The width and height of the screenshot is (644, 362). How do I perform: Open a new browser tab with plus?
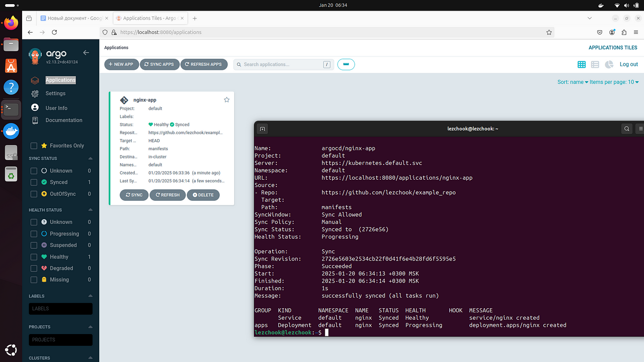195,18
